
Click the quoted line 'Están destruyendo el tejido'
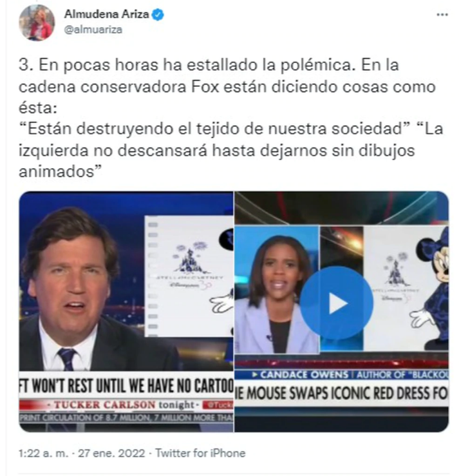[214, 128]
